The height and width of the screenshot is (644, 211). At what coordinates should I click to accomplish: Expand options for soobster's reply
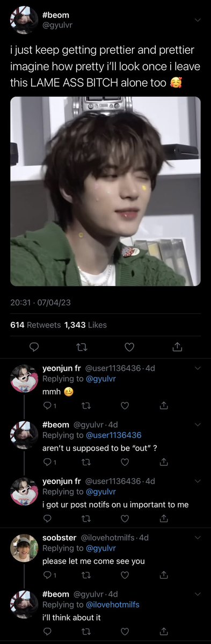(x=197, y=538)
